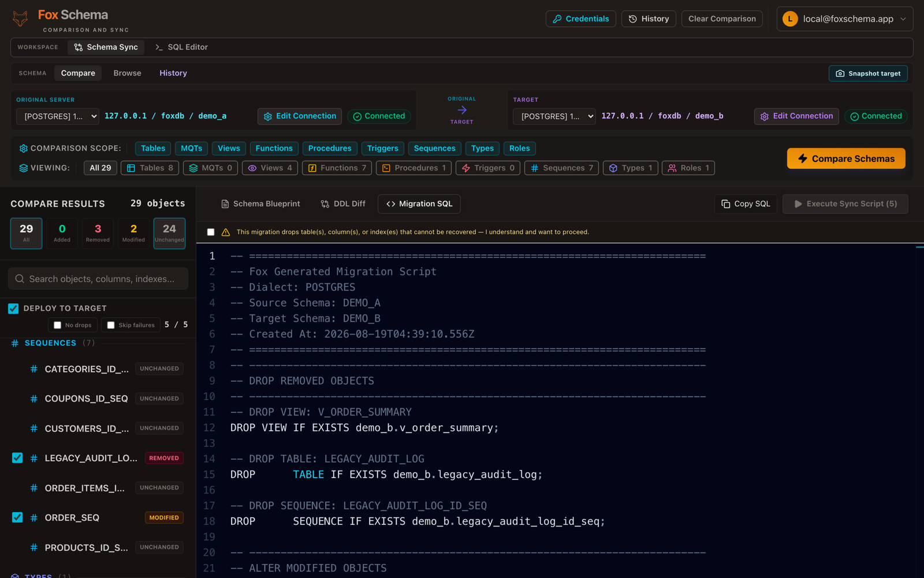Open target server connection dropdown

[554, 116]
